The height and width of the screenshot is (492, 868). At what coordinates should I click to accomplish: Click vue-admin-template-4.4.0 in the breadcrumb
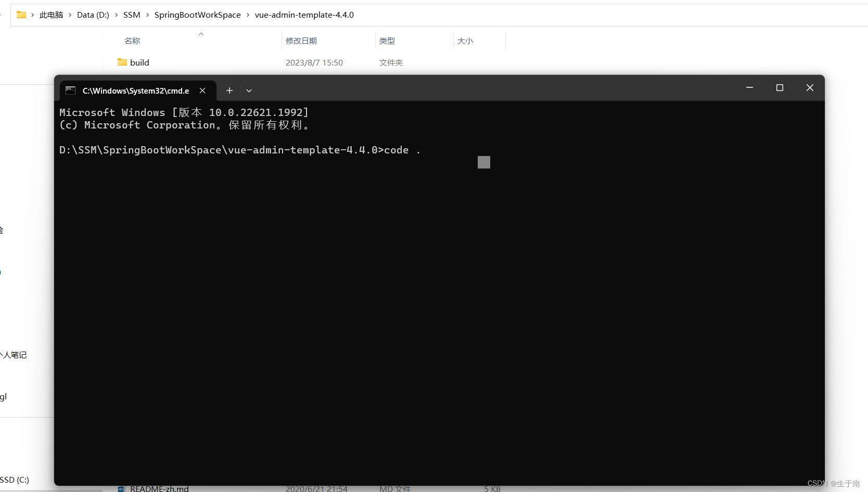tap(304, 15)
